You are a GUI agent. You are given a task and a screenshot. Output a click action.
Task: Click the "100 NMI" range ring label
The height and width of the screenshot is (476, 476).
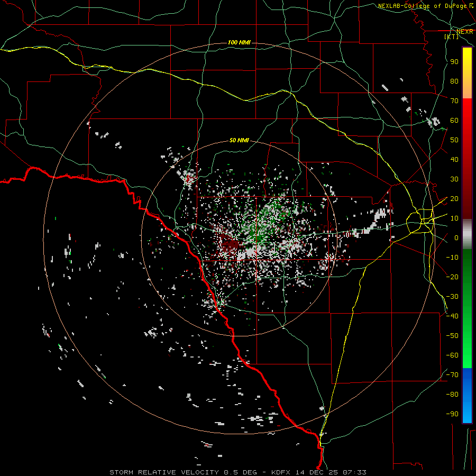239,42
